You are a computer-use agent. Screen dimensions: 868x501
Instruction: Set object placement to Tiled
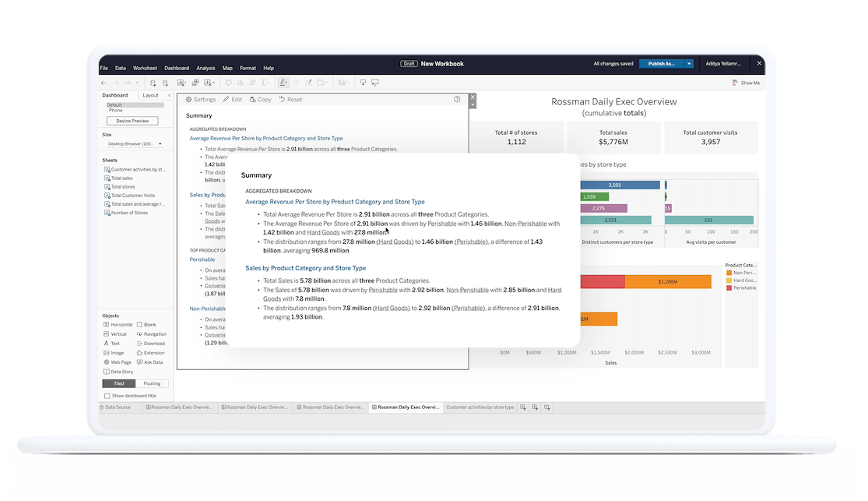click(118, 383)
